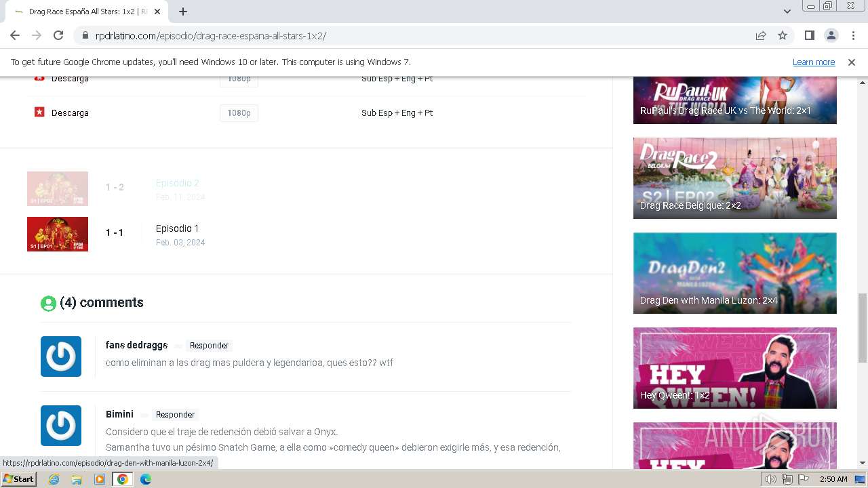The image size is (868, 488).
Task: Open Drag Race Belgique 2×2 card
Action: (734, 178)
